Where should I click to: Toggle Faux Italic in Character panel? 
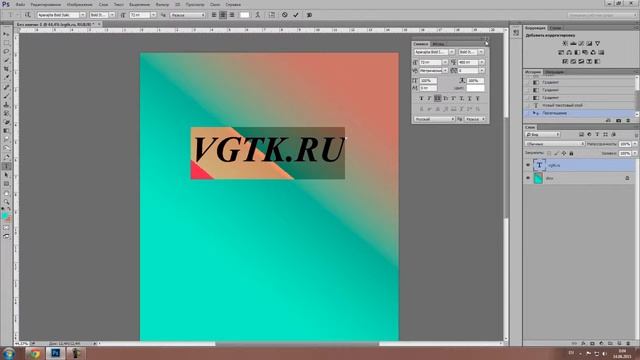coord(429,98)
